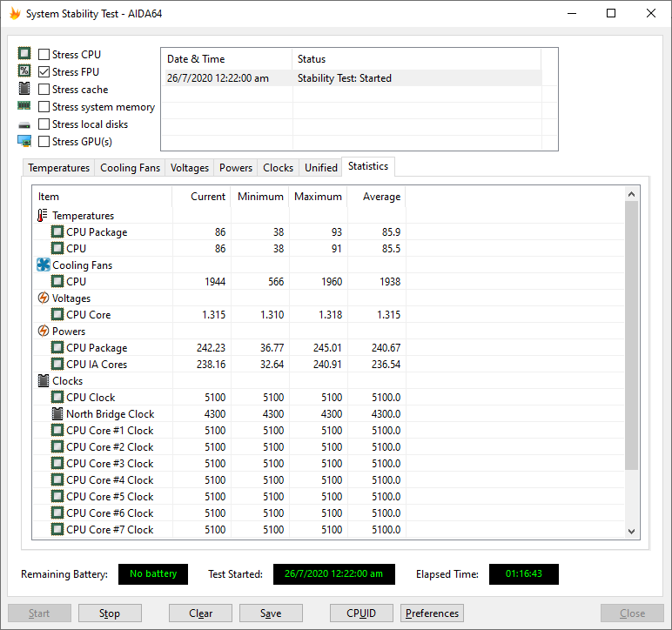Stop the stability test
The width and height of the screenshot is (672, 630).
(x=110, y=613)
